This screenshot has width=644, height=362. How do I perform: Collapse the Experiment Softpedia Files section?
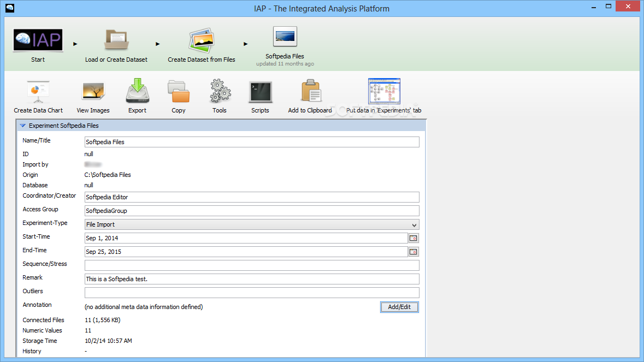click(23, 126)
